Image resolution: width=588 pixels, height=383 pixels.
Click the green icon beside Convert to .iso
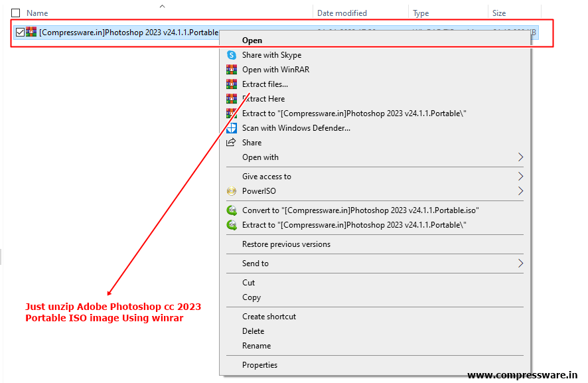(232, 210)
